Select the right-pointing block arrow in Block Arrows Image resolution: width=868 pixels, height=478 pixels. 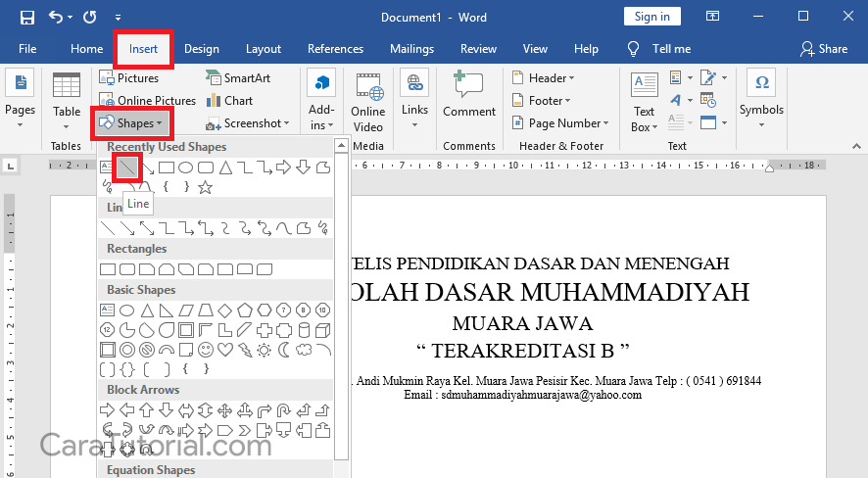coord(108,410)
